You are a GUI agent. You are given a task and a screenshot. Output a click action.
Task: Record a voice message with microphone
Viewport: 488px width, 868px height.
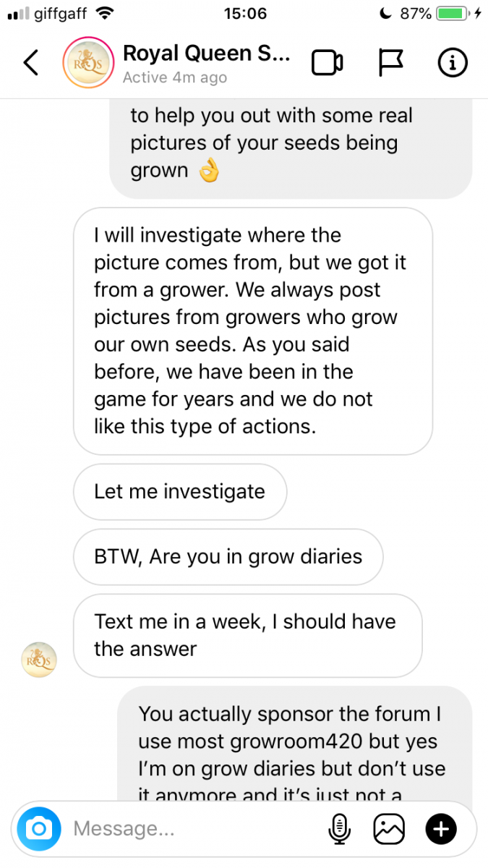click(339, 828)
